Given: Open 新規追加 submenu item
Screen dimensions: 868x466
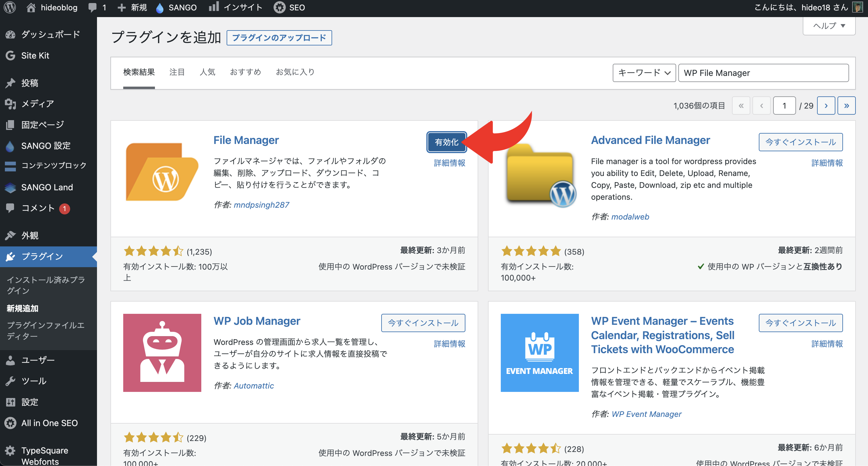Looking at the screenshot, I should [x=23, y=308].
